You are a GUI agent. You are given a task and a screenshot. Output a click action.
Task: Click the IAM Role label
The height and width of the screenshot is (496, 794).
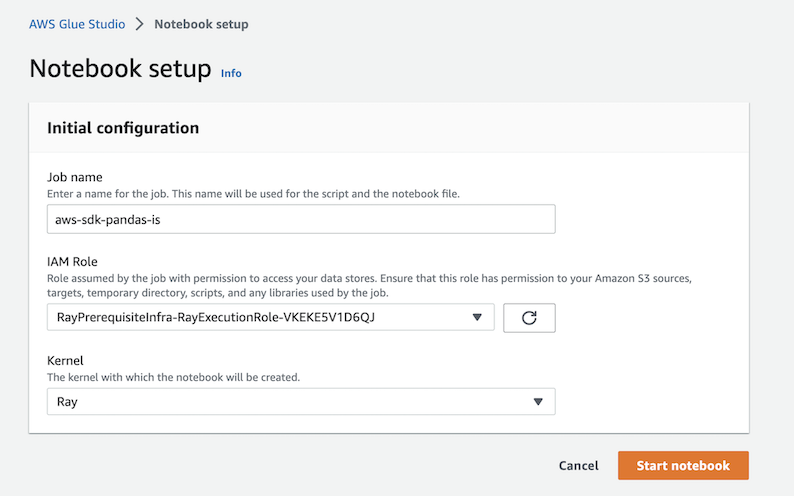pos(72,262)
